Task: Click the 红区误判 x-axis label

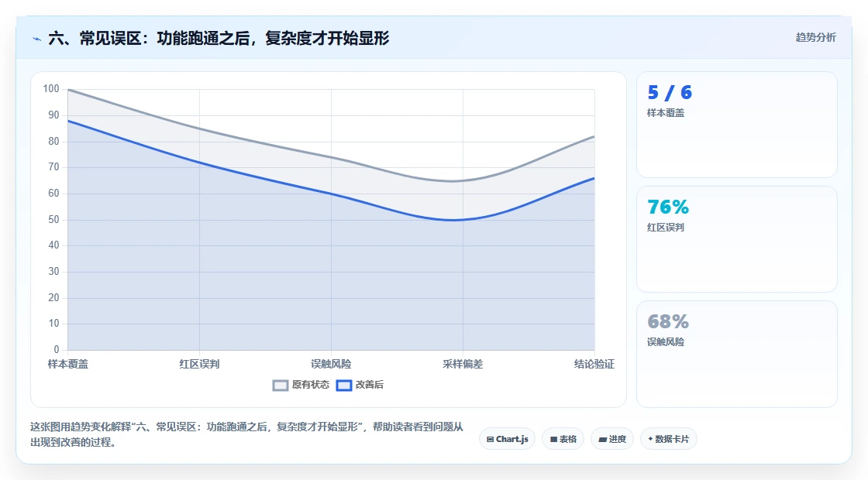Action: point(199,364)
